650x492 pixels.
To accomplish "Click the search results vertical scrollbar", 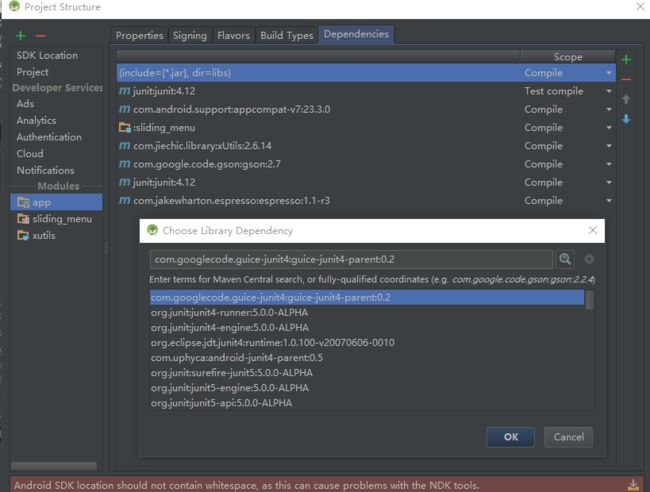I will [x=589, y=300].
